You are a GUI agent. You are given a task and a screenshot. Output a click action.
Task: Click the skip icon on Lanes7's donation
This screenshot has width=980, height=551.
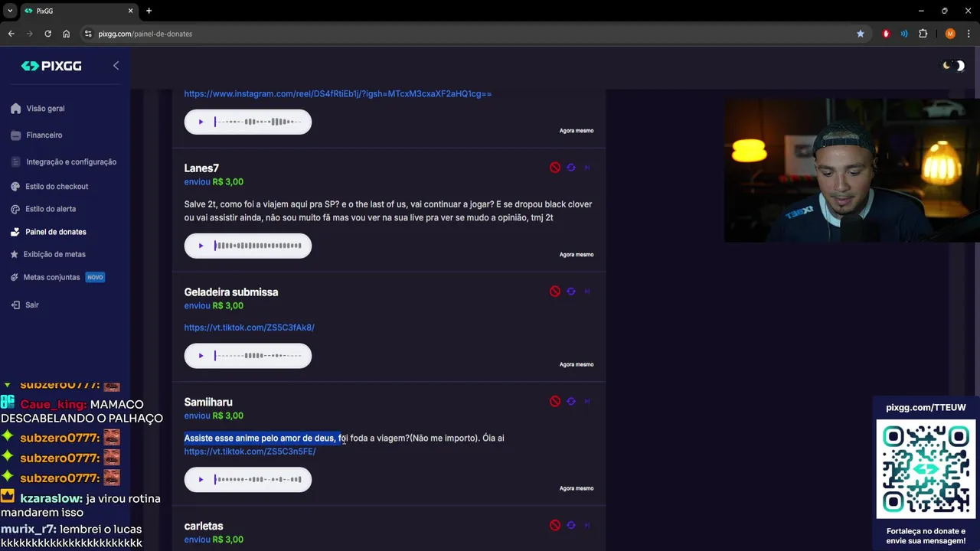[x=587, y=168]
